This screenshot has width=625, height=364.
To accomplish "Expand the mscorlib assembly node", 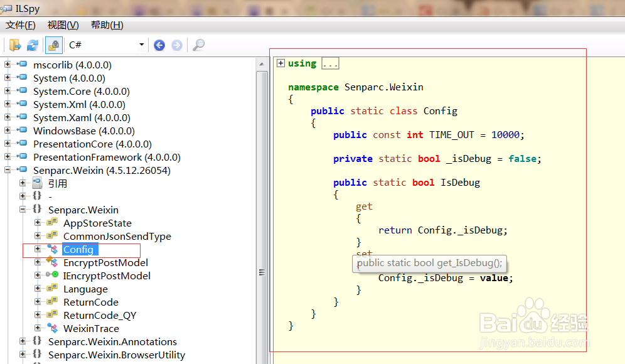I will 8,64.
